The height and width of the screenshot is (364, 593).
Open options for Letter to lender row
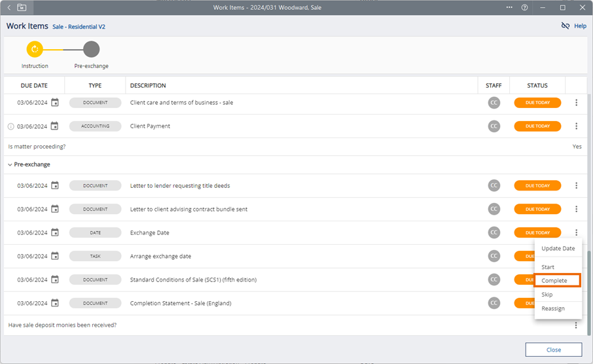click(x=576, y=186)
